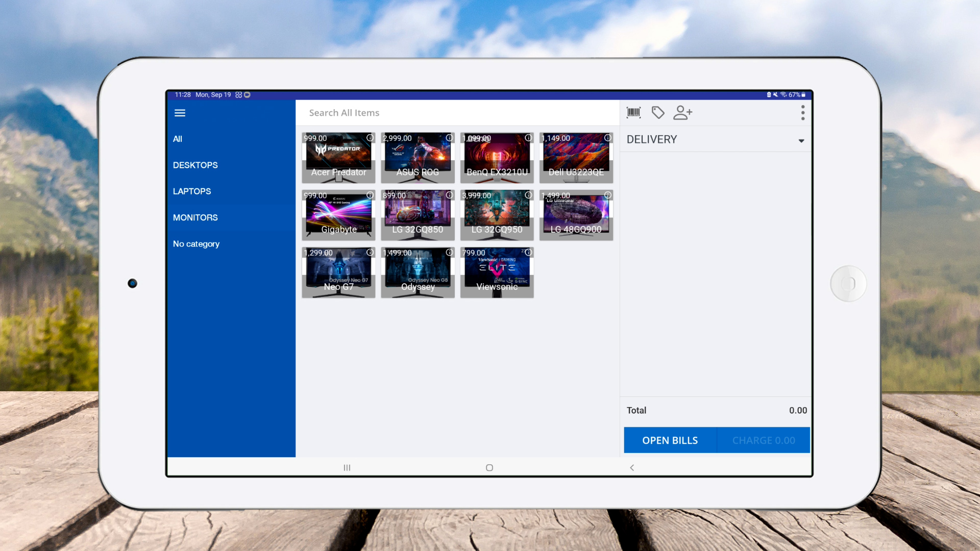Select the MONITORS category
The image size is (980, 551).
(x=195, y=218)
